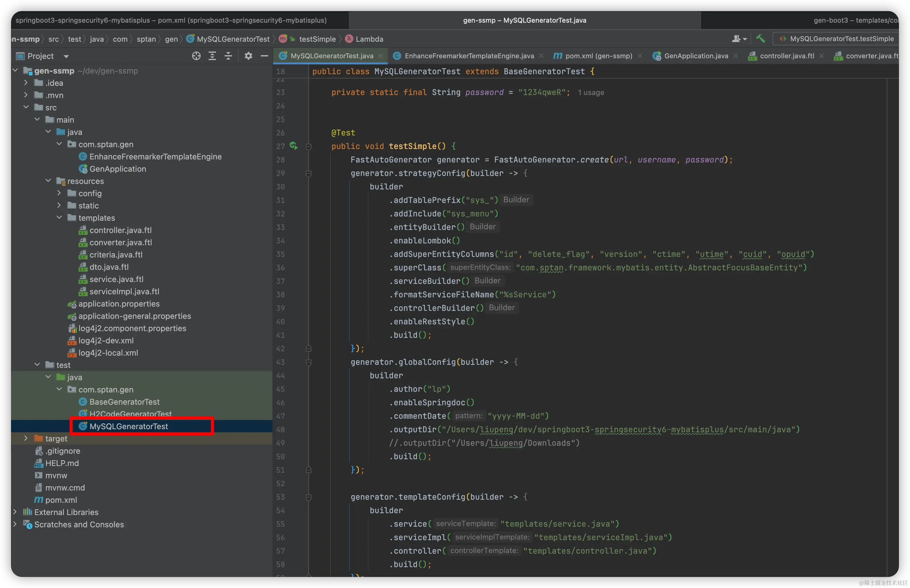The image size is (910, 588).
Task: Open application-general.properties file
Action: click(134, 316)
